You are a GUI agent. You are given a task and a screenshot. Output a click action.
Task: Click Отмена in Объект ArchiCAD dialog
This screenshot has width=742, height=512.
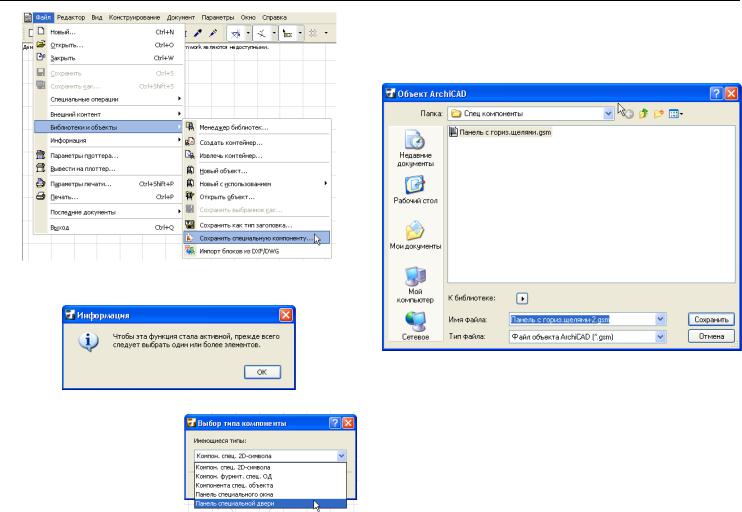click(711, 336)
